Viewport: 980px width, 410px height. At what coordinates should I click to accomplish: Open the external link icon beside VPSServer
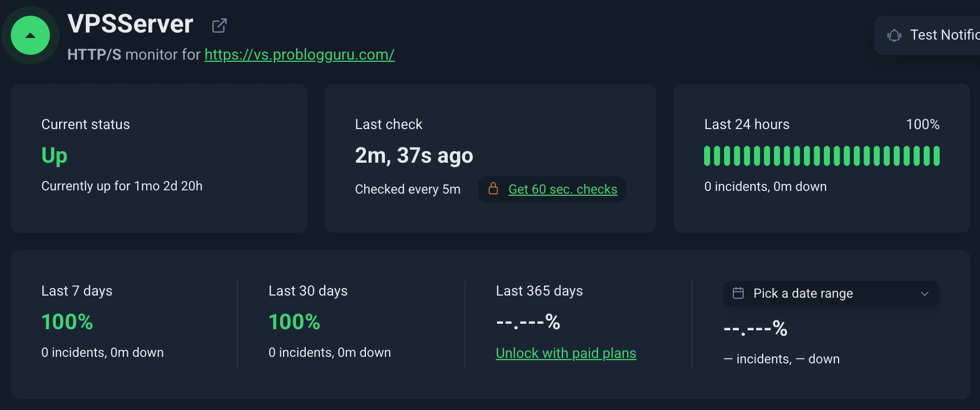tap(219, 25)
